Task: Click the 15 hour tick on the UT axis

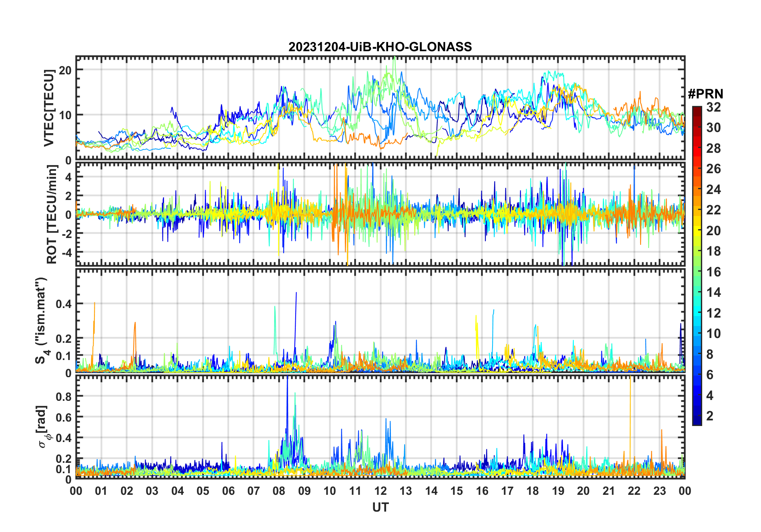Action: [x=457, y=491]
